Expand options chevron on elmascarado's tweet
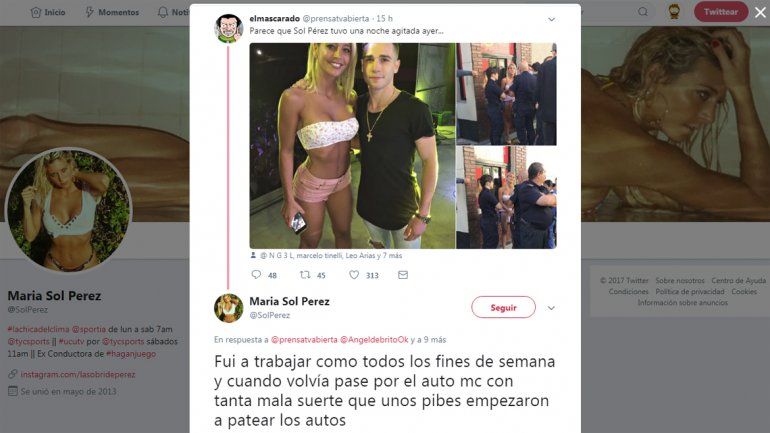The width and height of the screenshot is (770, 433). pyautogui.click(x=551, y=20)
